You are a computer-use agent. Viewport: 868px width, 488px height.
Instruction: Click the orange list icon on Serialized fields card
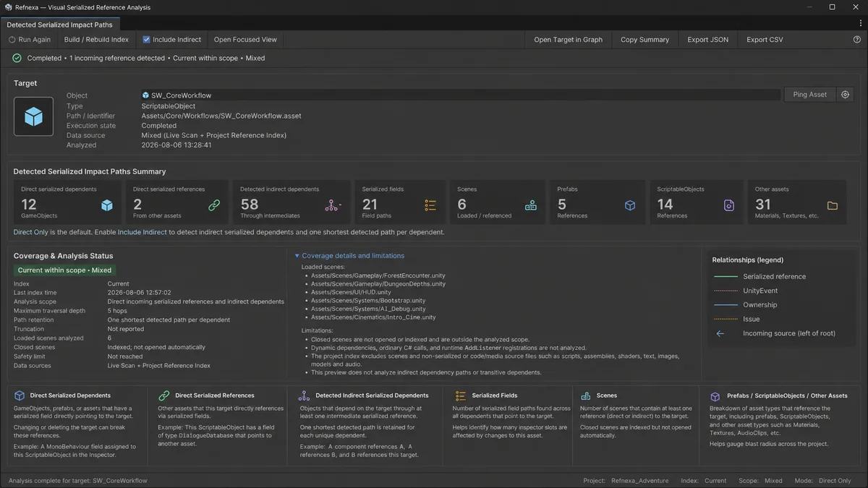[x=430, y=205]
